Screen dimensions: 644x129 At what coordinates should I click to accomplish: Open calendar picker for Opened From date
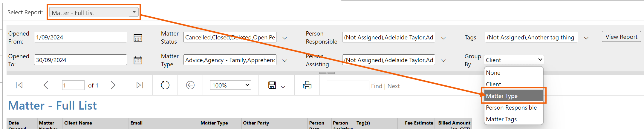(138, 38)
